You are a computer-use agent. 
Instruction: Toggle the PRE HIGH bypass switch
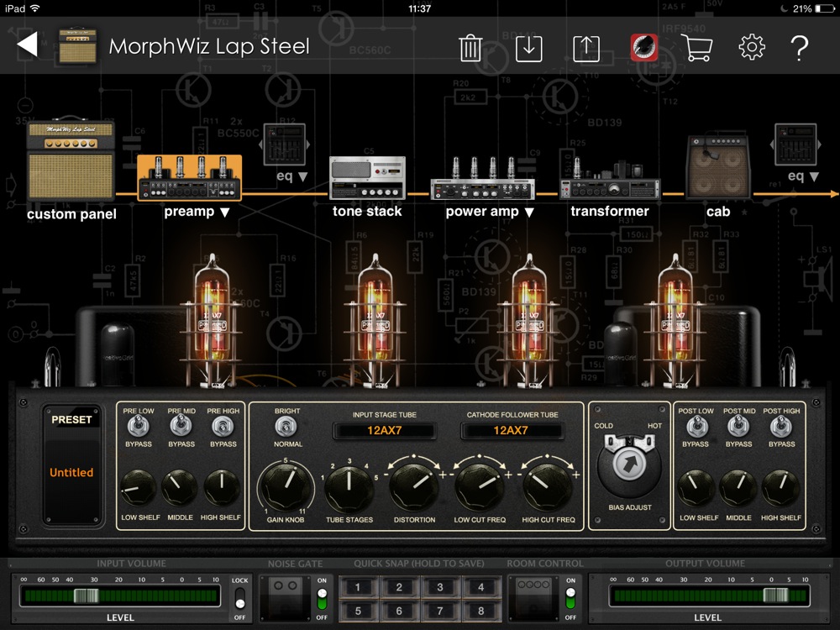[x=223, y=427]
